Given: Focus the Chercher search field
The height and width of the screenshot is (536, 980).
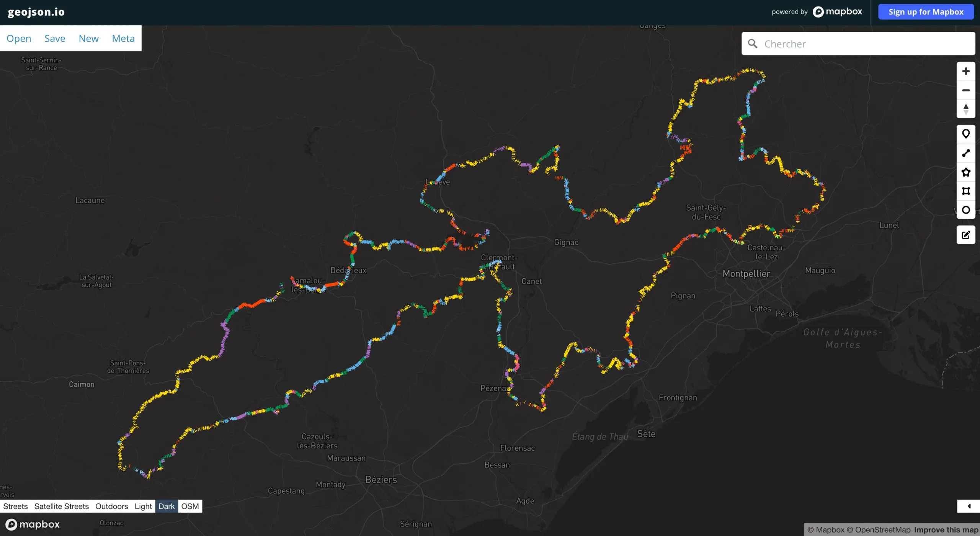Looking at the screenshot, I should click(x=858, y=44).
